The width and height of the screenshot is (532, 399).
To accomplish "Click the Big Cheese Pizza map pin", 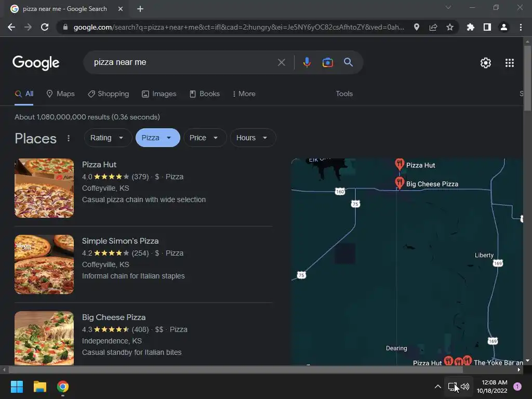I will click(x=400, y=182).
